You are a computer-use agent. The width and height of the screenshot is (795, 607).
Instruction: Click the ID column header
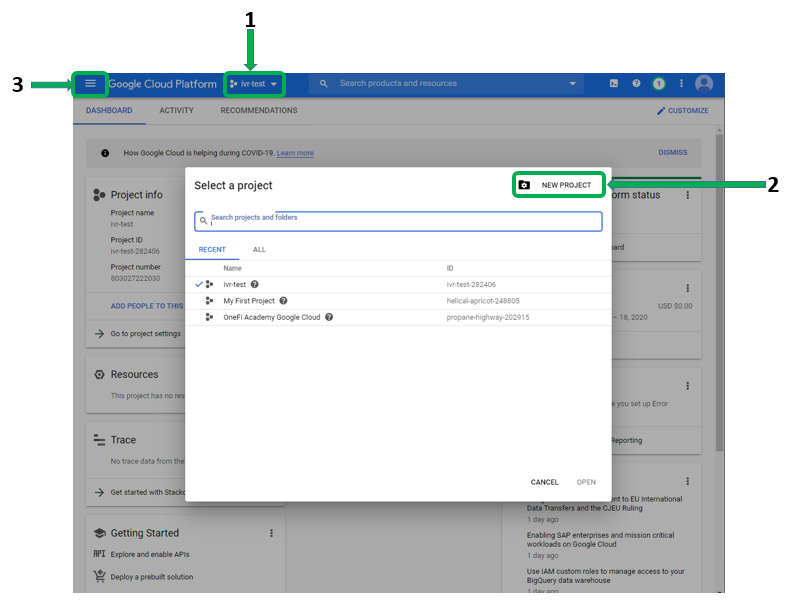tap(450, 268)
